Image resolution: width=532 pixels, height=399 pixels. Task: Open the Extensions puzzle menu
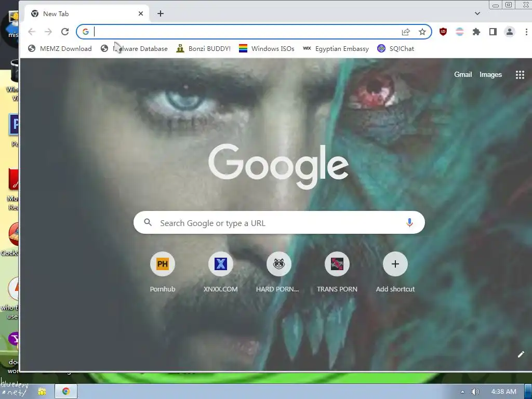[476, 32]
